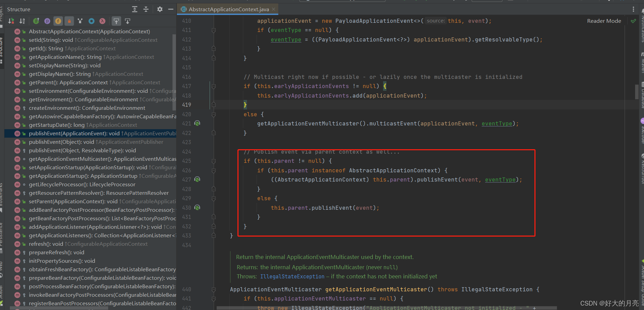Viewport: 644px width, 310px height.
Task: Click the recursive call gutter icon at line 421
Action: point(197,123)
